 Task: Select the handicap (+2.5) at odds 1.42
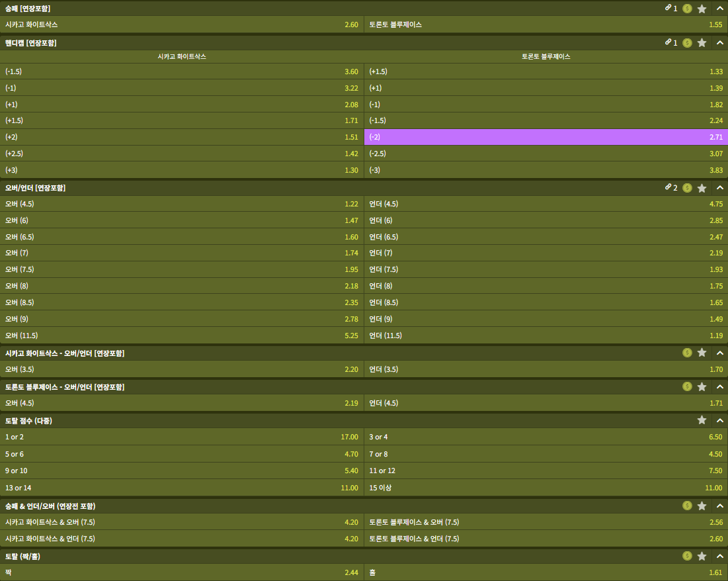(182, 154)
